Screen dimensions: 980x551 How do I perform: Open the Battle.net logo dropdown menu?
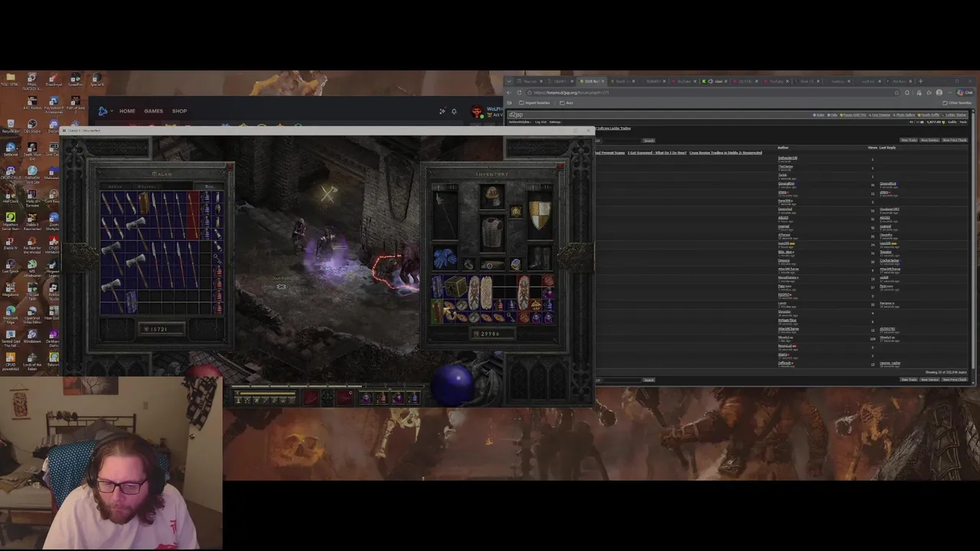pos(104,111)
